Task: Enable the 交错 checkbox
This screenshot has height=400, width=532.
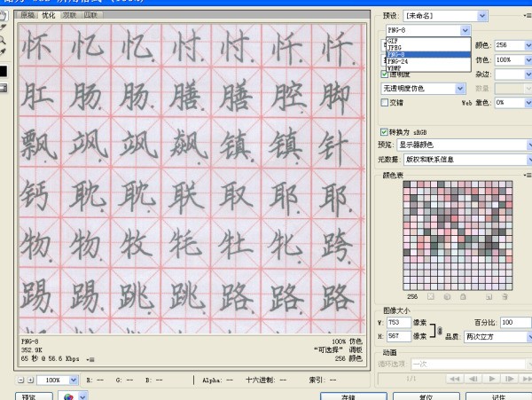Action: coord(385,102)
